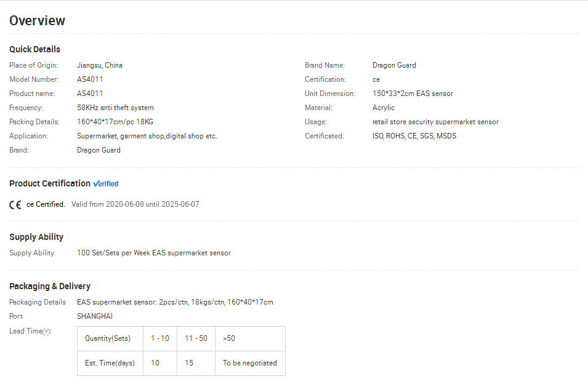Click the Product Certification heading

coord(50,183)
